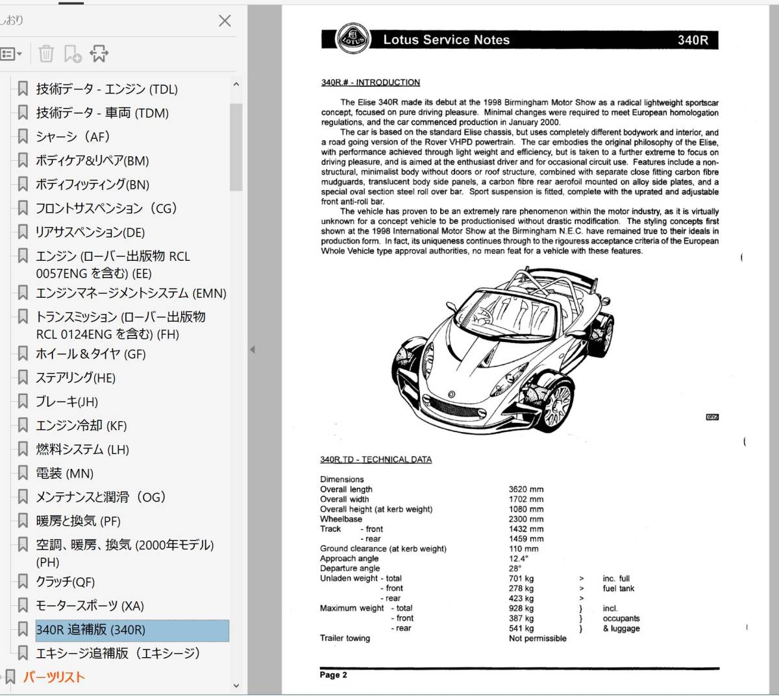Viewport: 779px width, 700px height.
Task: Click the 2300 mm wheelbase value
Action: pos(526,519)
